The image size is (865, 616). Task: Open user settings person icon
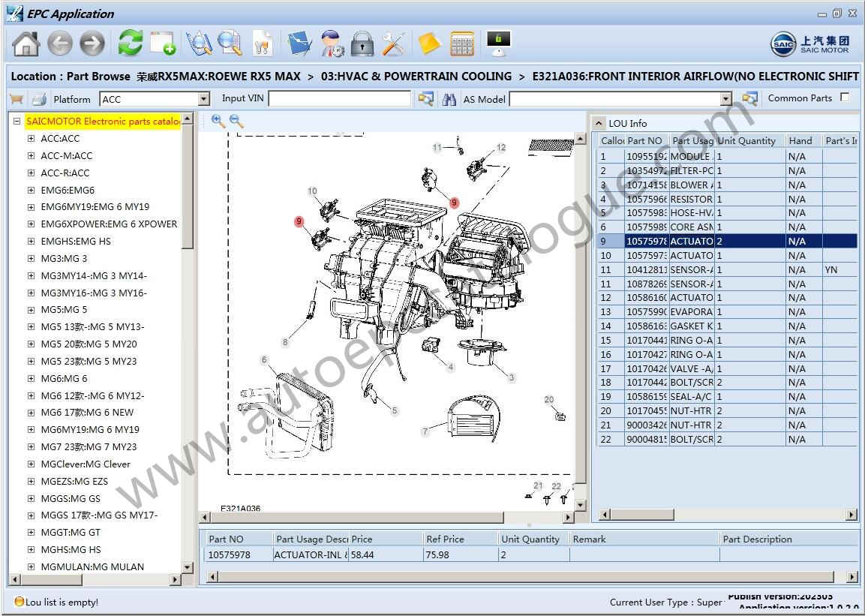pos(332,44)
